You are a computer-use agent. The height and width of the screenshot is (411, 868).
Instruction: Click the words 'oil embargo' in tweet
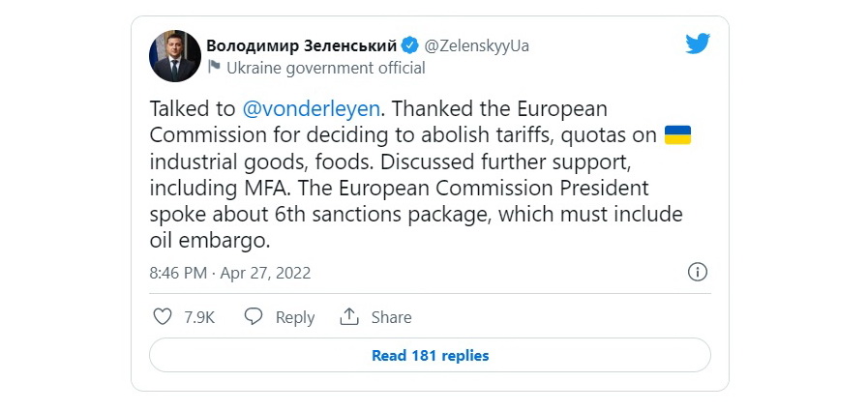click(x=209, y=241)
